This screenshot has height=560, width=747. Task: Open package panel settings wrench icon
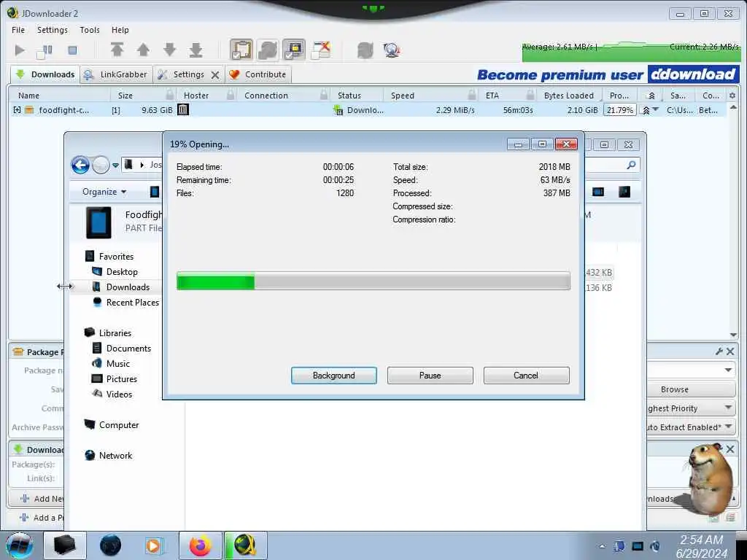pyautogui.click(x=719, y=351)
